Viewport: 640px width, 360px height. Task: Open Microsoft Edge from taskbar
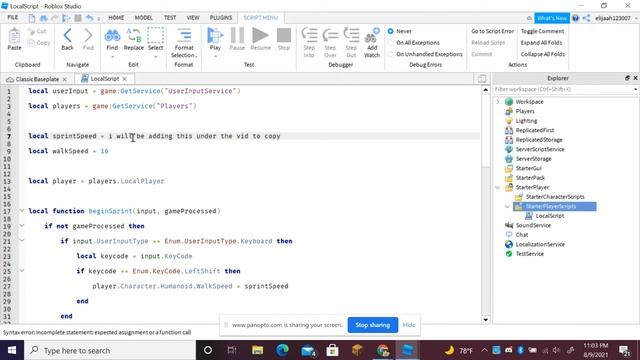point(282,350)
